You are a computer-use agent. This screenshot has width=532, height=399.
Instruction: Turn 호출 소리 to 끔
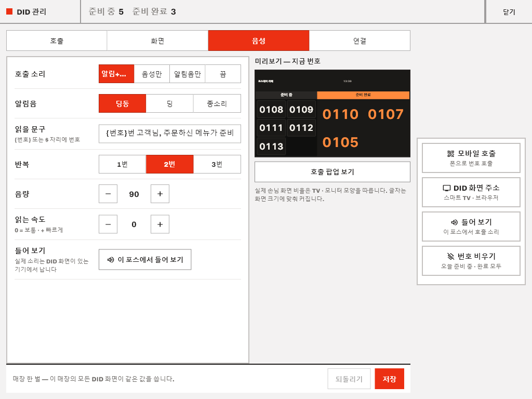tap(223, 74)
